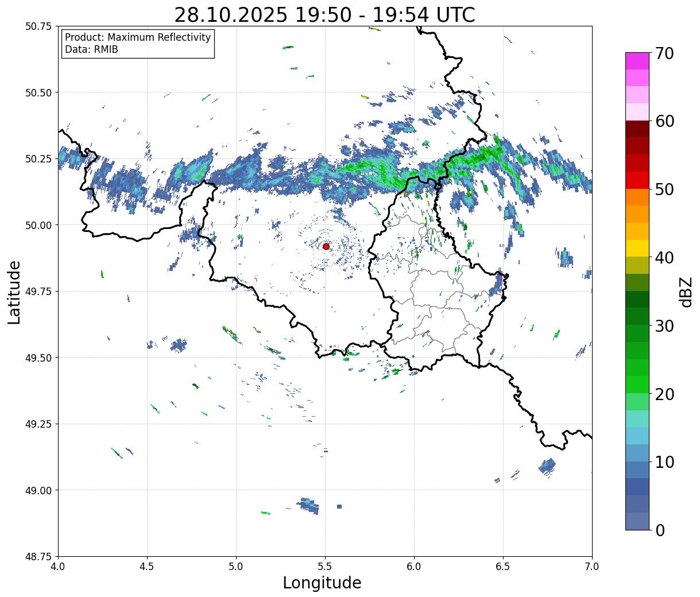Click the colorbar tick label 50
Screen dimensions: 700x597
[665, 189]
